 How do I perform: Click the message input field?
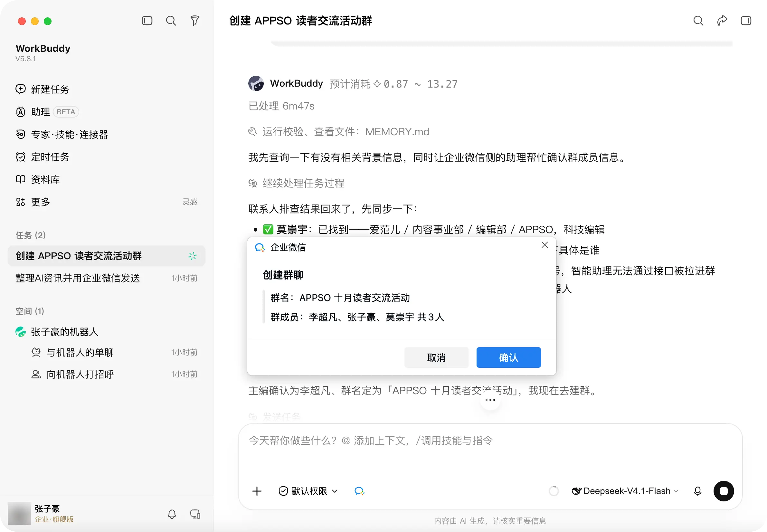click(490, 450)
